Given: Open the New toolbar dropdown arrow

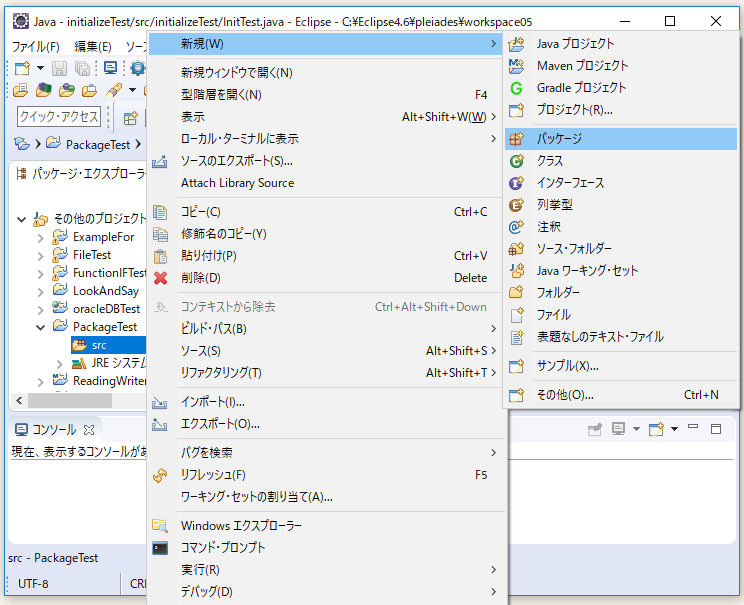Looking at the screenshot, I should pyautogui.click(x=41, y=68).
